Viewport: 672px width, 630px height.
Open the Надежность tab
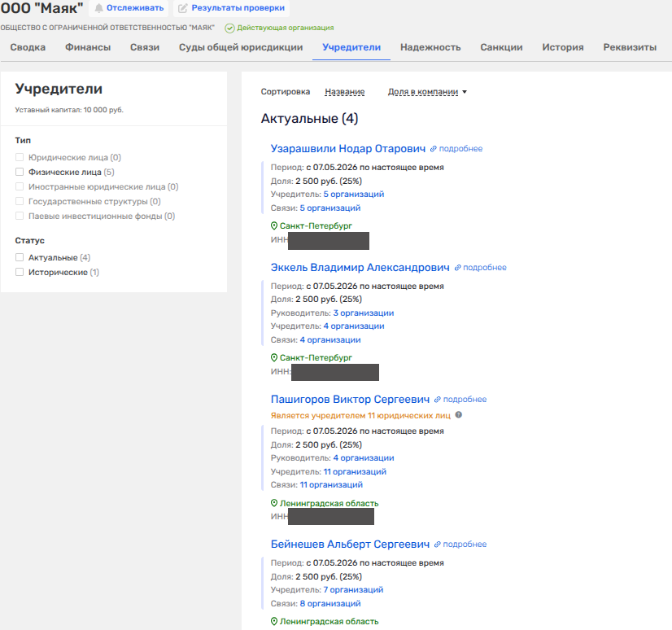[430, 47]
